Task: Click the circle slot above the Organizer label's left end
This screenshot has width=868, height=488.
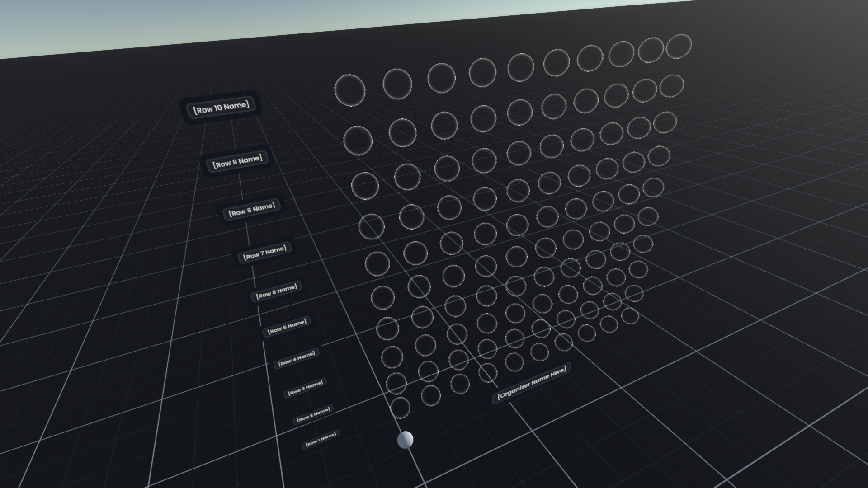Action: coord(488,372)
